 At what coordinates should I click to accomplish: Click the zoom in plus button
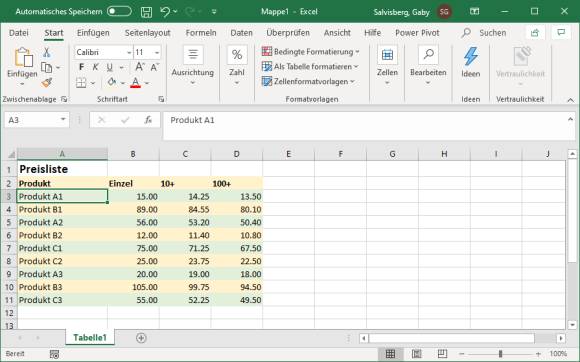538,354
